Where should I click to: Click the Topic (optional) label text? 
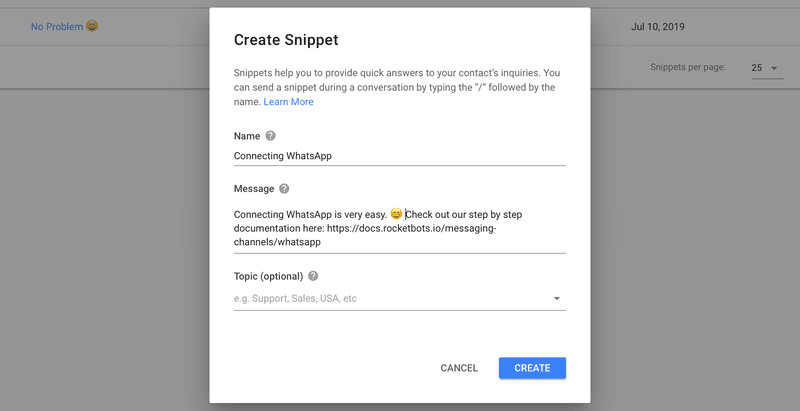click(268, 276)
